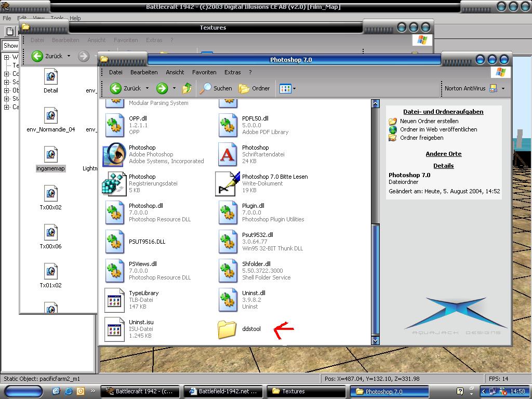Switch to Battlecraft 1942 taskbar button
This screenshot has width=532, height=399.
(141, 391)
